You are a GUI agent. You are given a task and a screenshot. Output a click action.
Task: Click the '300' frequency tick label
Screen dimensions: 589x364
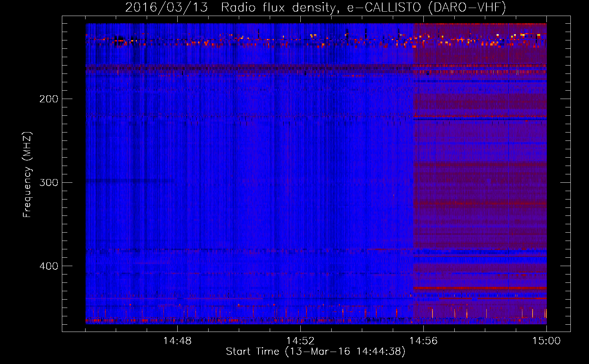(49, 182)
